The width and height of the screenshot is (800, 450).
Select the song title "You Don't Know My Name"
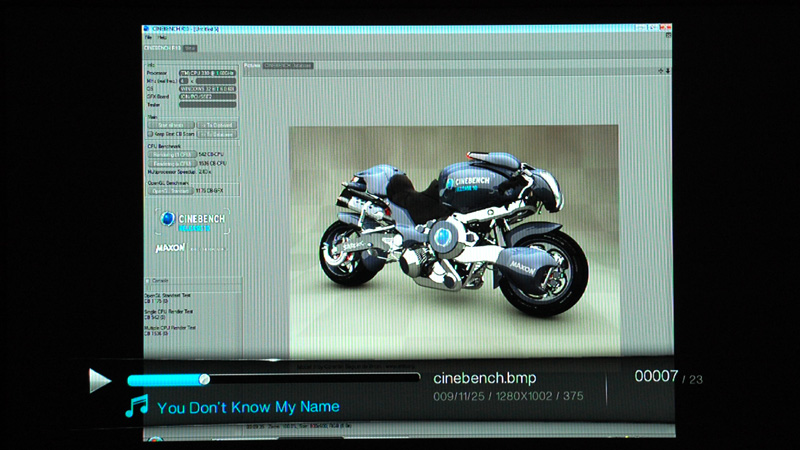[248, 407]
